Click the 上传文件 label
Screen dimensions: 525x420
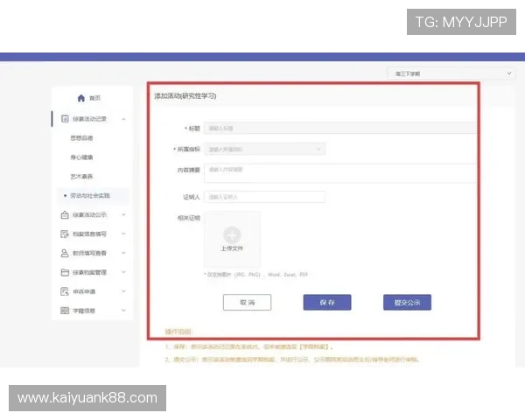click(232, 248)
